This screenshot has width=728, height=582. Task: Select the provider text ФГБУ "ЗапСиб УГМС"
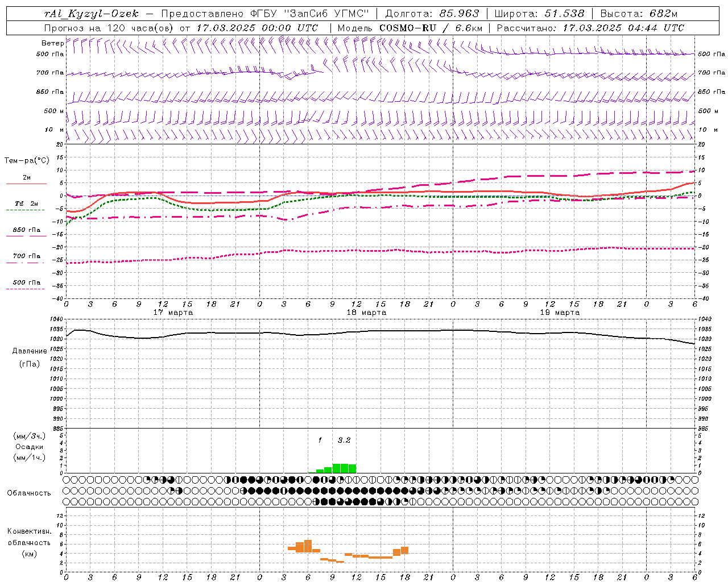click(311, 14)
